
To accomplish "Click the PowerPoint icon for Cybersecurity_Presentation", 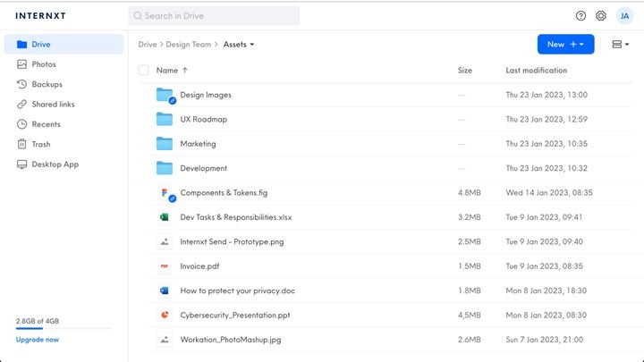I will coord(165,315).
